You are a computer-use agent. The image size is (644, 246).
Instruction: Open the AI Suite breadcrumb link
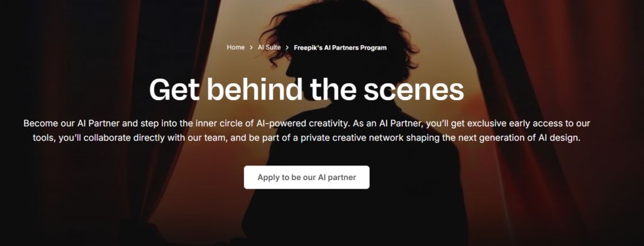269,48
